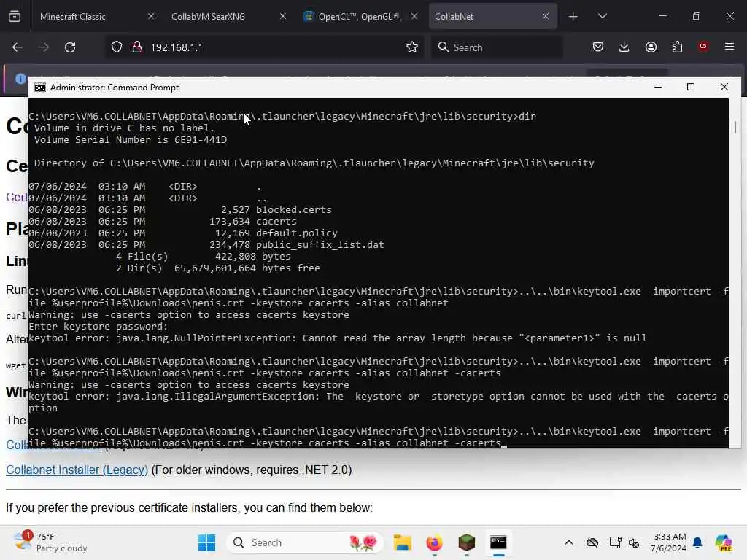The width and height of the screenshot is (747, 560).
Task: Close the CollabNet browser tab
Action: click(x=546, y=16)
